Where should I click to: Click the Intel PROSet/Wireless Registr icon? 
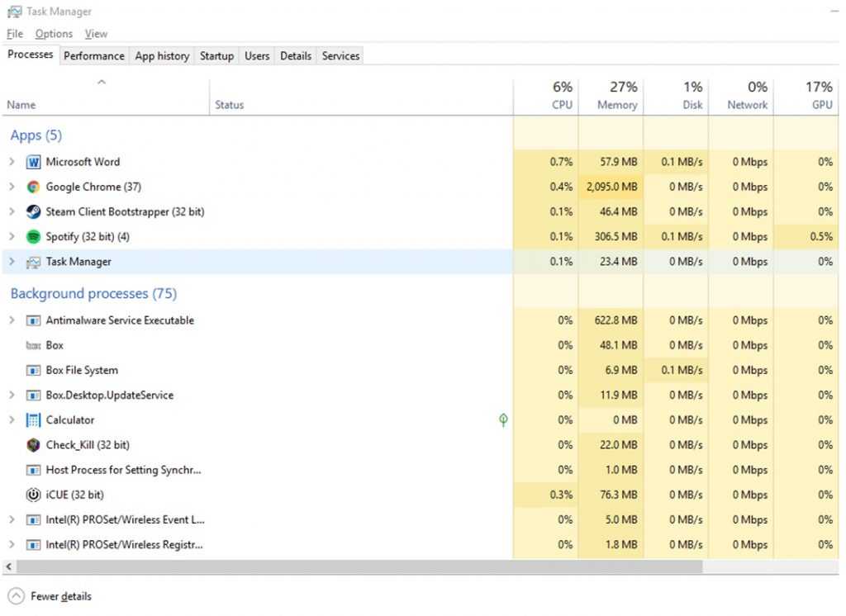(33, 544)
